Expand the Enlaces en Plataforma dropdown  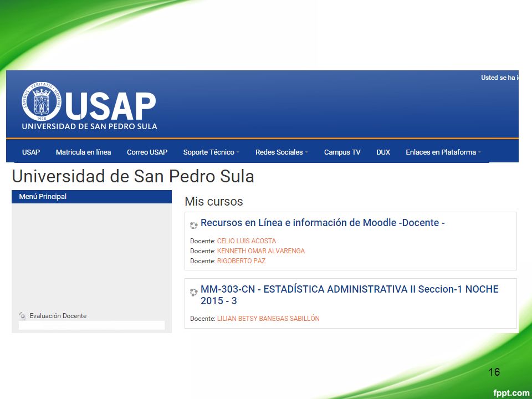click(x=443, y=152)
